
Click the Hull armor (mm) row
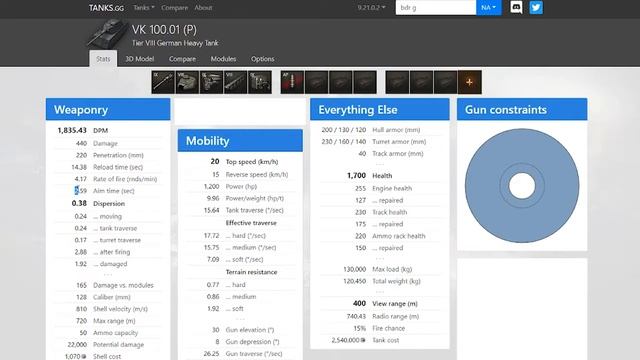click(x=380, y=130)
